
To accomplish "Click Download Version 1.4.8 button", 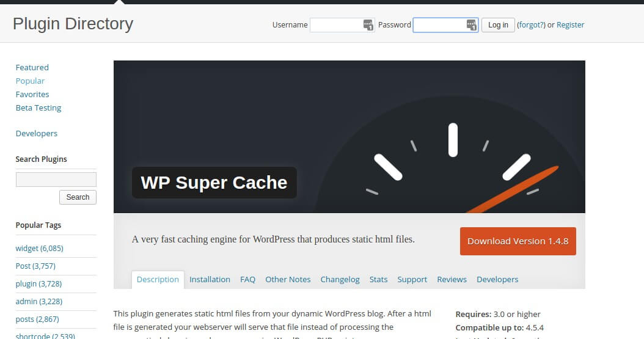I will point(518,241).
